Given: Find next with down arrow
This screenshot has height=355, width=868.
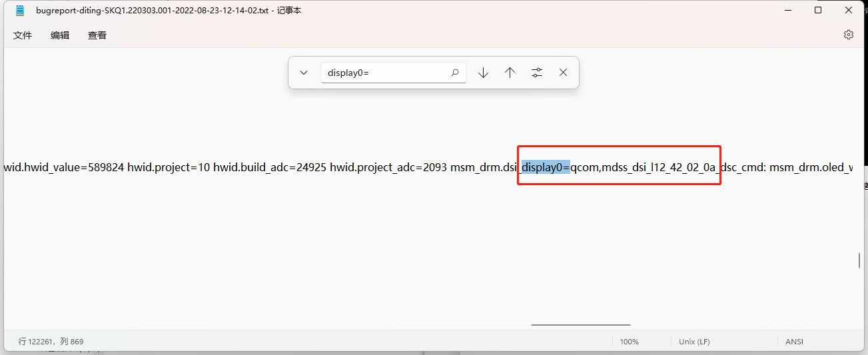Looking at the screenshot, I should pos(484,73).
